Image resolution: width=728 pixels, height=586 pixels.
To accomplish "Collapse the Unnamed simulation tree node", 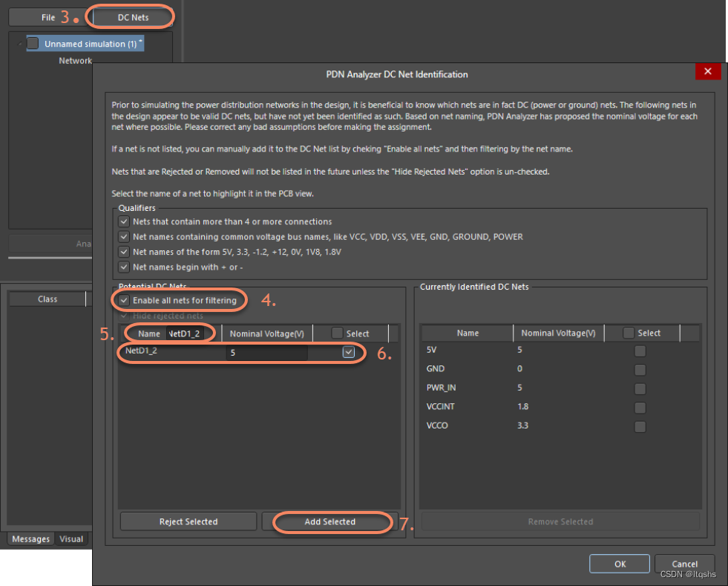I will pyautogui.click(x=19, y=44).
